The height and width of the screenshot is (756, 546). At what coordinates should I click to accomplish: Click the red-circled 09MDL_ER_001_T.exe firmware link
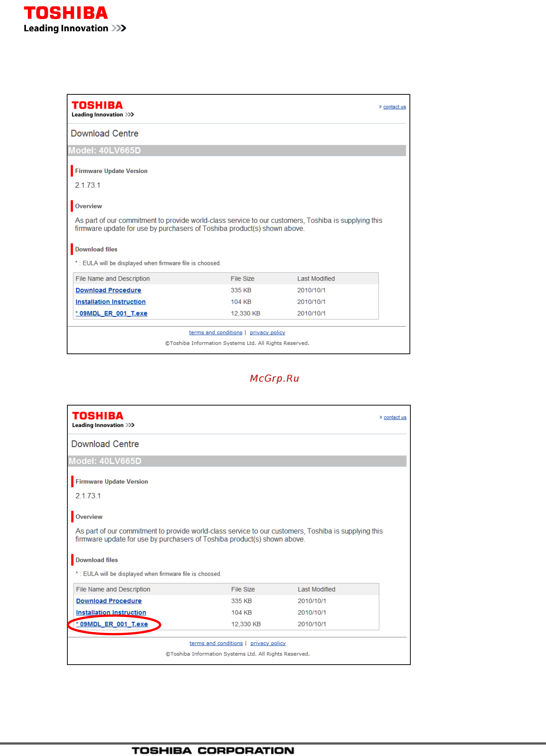[112, 624]
